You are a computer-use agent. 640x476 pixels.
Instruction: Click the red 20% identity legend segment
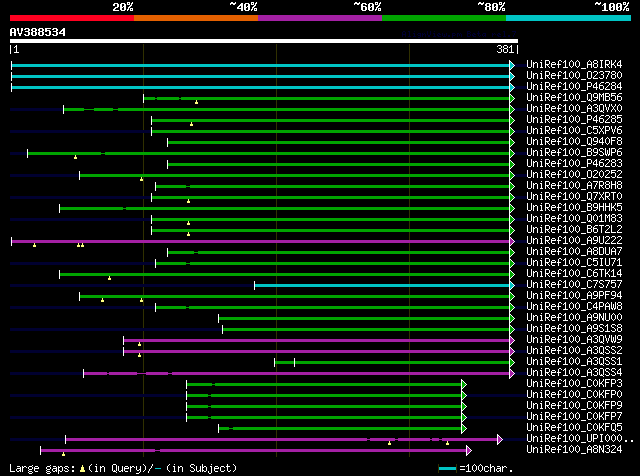(x=72, y=18)
